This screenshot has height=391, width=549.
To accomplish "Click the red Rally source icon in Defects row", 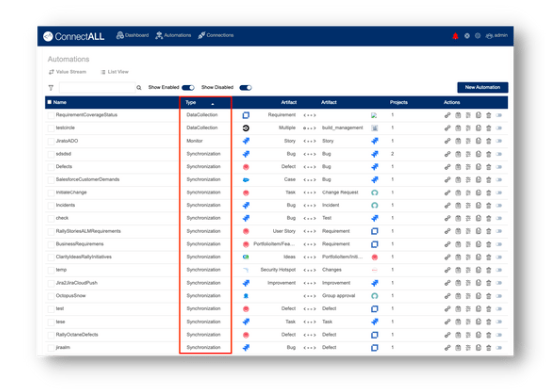I will pos(246,167).
